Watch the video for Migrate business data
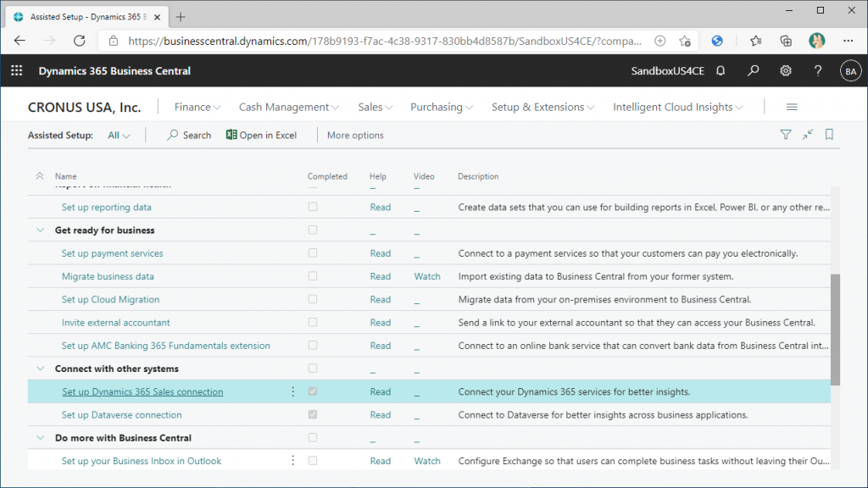Viewport: 868px width, 488px height. point(427,276)
